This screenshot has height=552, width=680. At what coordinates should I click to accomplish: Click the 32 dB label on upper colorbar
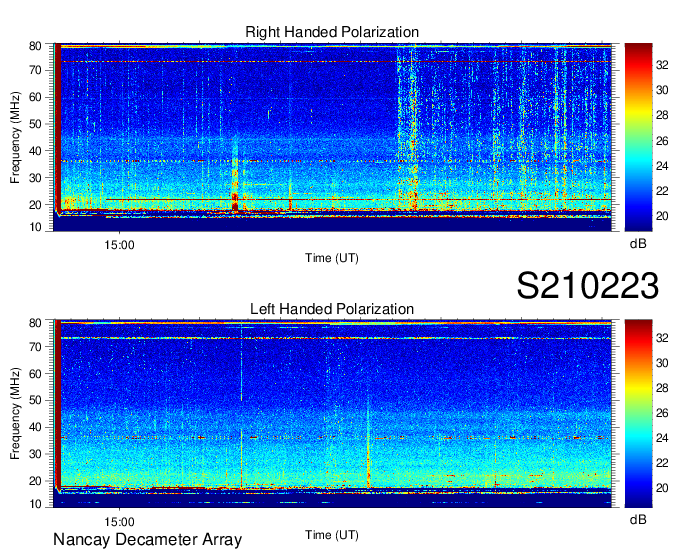(x=662, y=65)
